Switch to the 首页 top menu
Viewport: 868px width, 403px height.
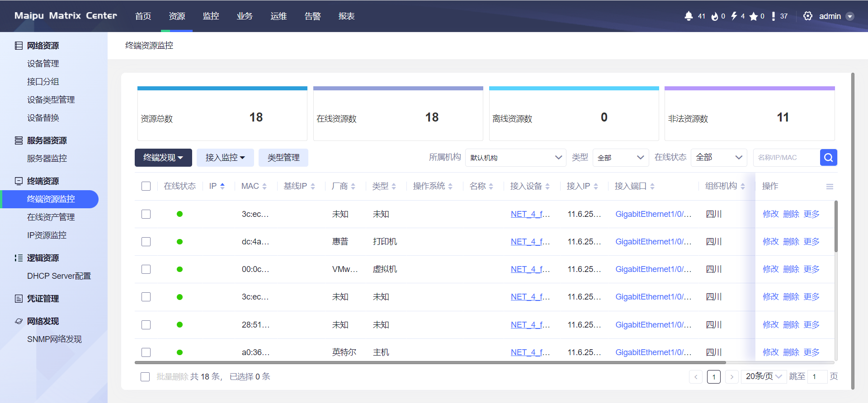(x=143, y=16)
